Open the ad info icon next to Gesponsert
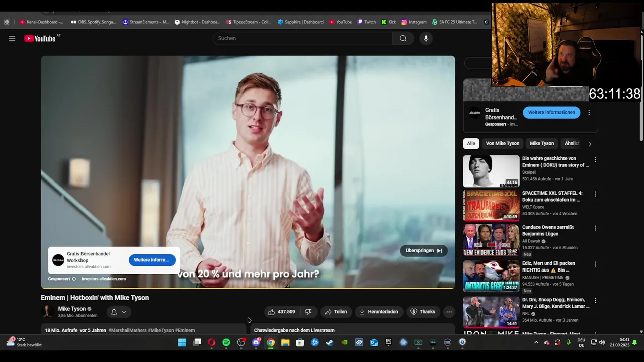 (74, 279)
